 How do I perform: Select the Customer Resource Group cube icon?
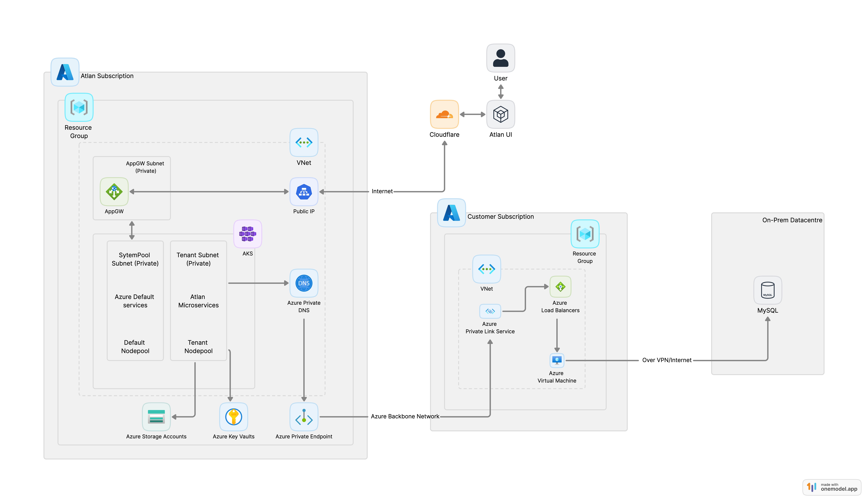(x=585, y=234)
